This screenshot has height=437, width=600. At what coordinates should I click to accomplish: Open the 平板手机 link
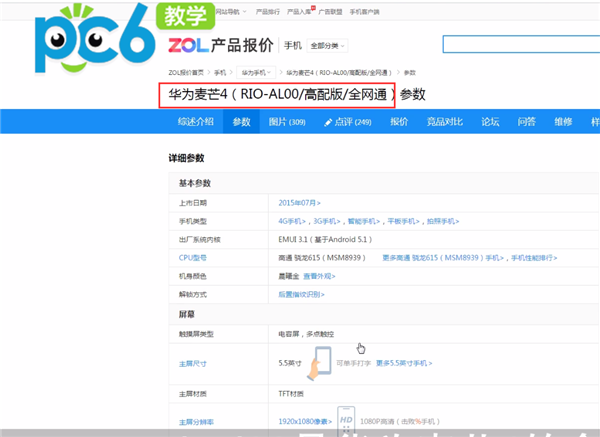click(x=404, y=222)
